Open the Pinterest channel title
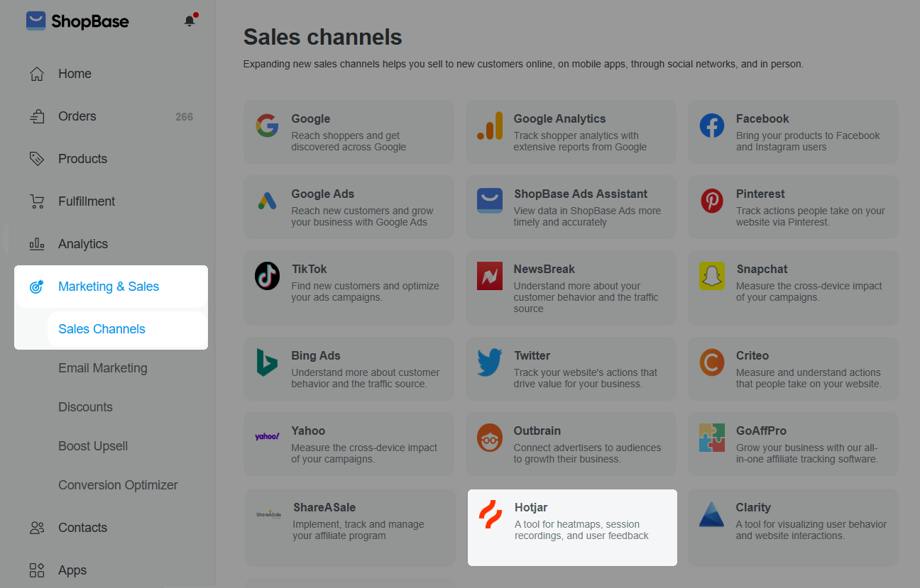Screen dimensions: 920x588 pyautogui.click(x=760, y=194)
